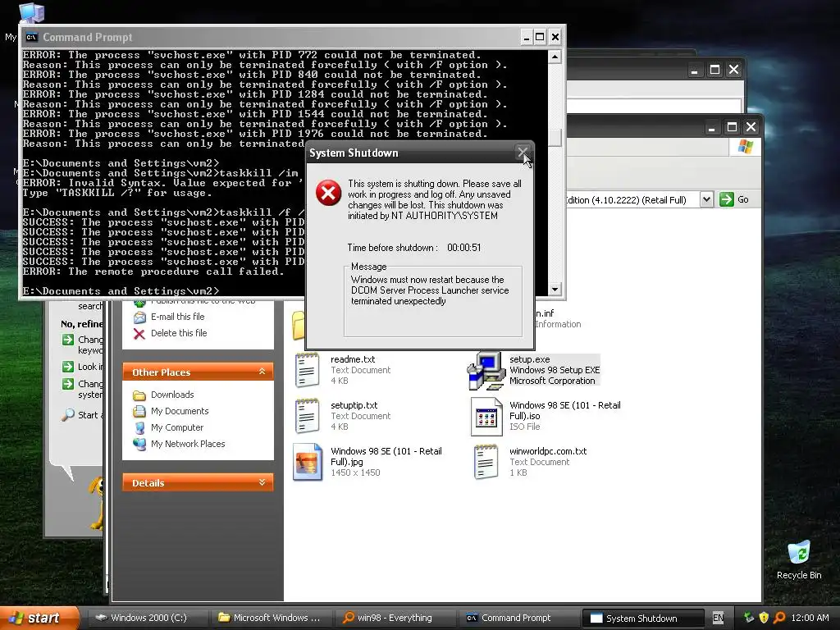Open the Start menu
840x630 pixels.
[39, 618]
